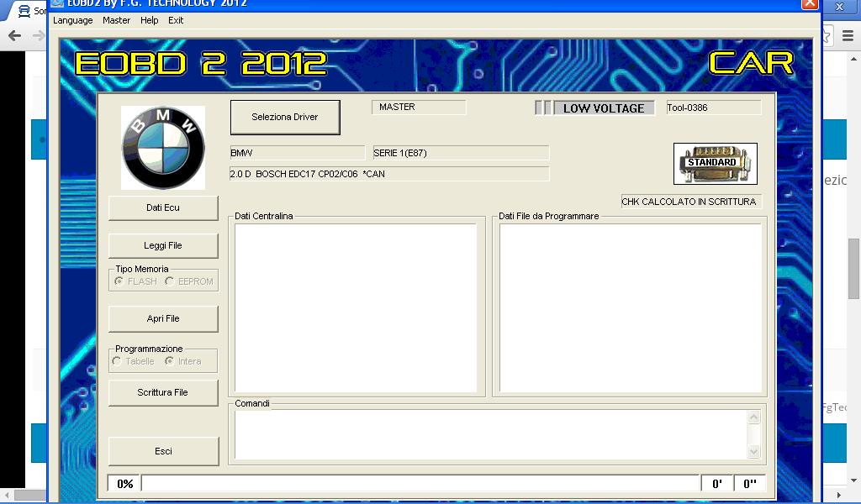Open the Language menu
Image resolution: width=861 pixels, height=504 pixels.
tap(73, 20)
